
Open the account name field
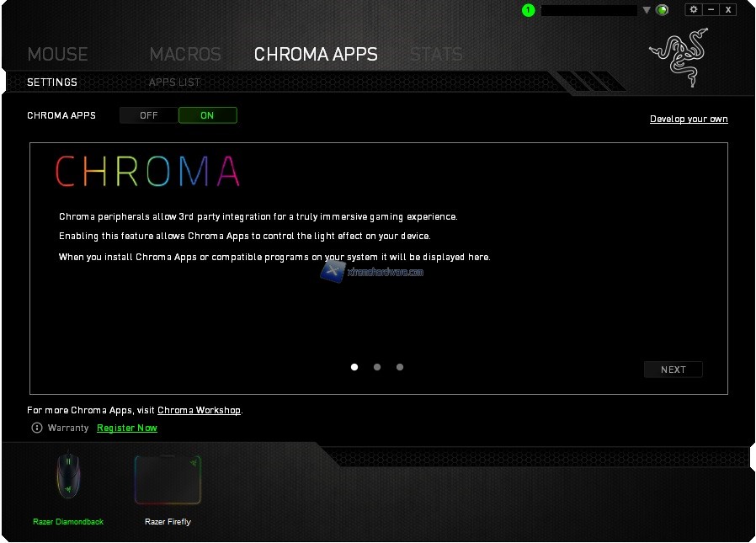click(588, 10)
